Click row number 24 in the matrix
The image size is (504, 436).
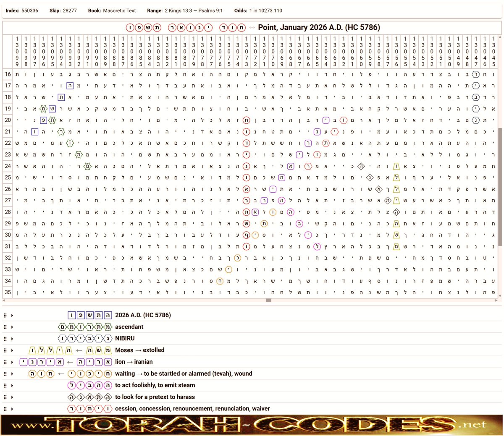click(x=8, y=166)
